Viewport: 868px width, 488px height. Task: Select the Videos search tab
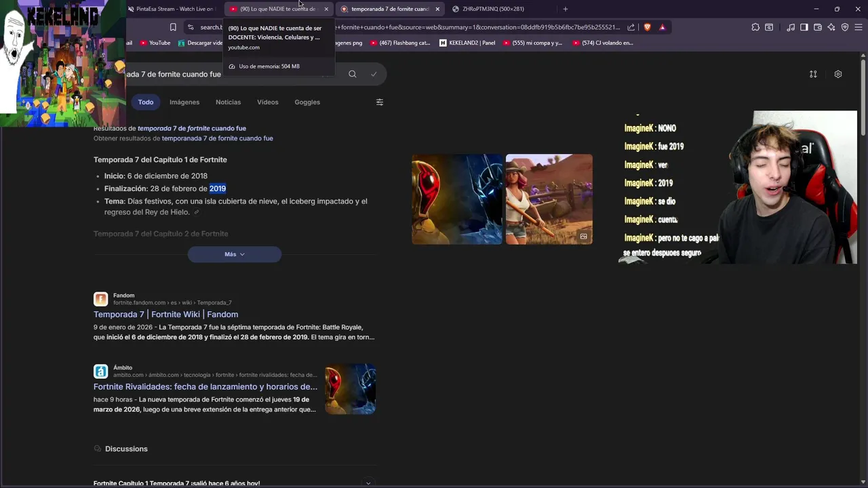click(x=268, y=102)
